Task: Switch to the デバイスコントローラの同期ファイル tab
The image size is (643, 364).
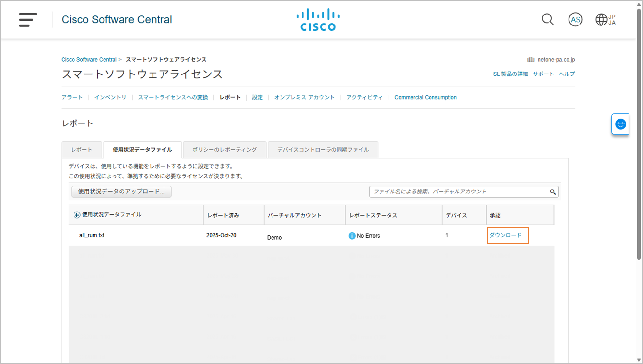Action: point(323,150)
